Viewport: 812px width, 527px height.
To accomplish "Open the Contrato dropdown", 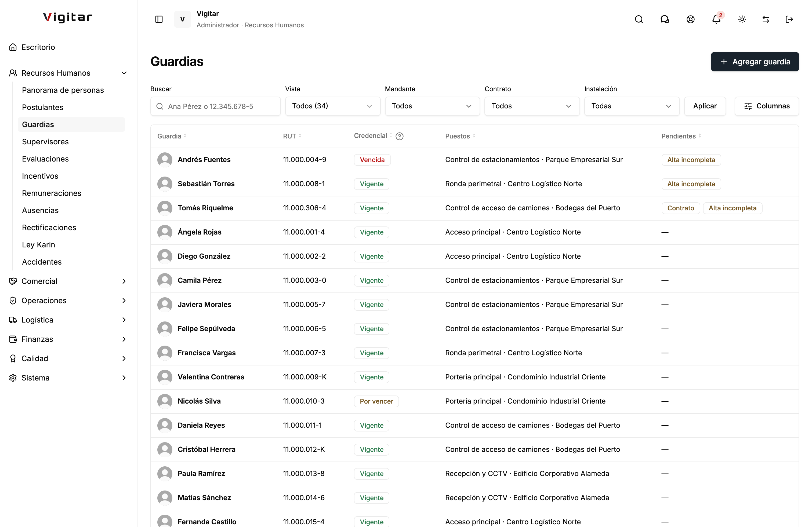I will tap(532, 106).
